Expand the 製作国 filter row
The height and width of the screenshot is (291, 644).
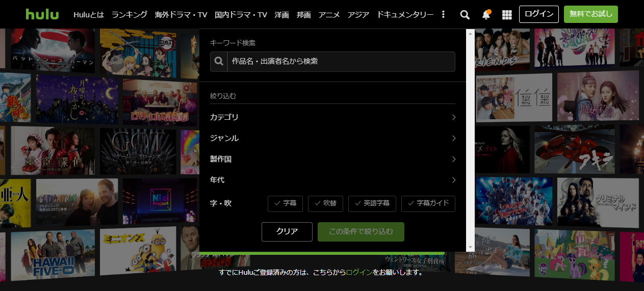point(332,159)
